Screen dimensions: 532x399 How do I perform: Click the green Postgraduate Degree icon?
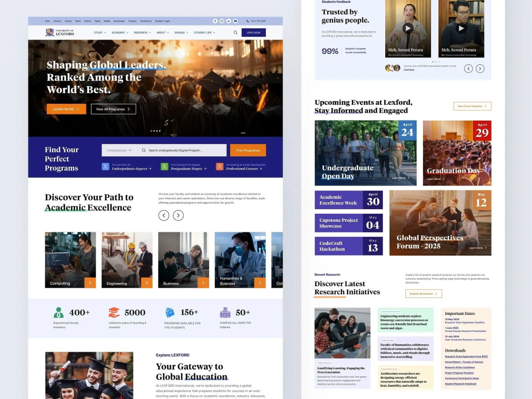click(x=164, y=167)
